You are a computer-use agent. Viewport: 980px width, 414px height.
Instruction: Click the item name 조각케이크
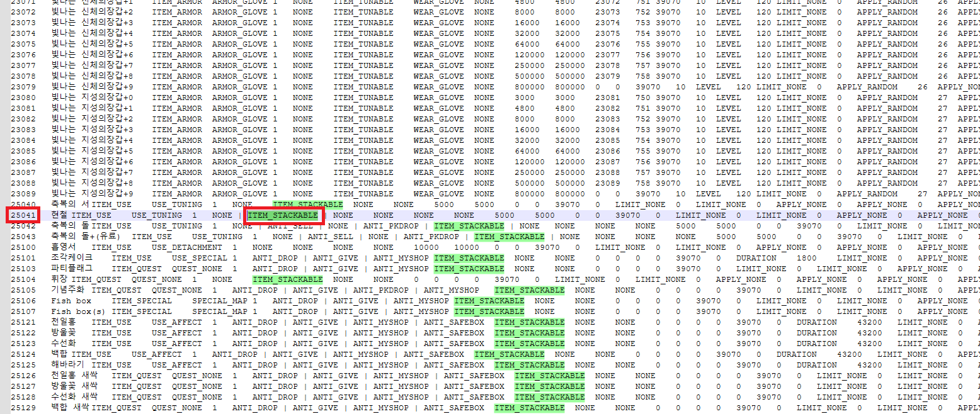click(x=72, y=258)
